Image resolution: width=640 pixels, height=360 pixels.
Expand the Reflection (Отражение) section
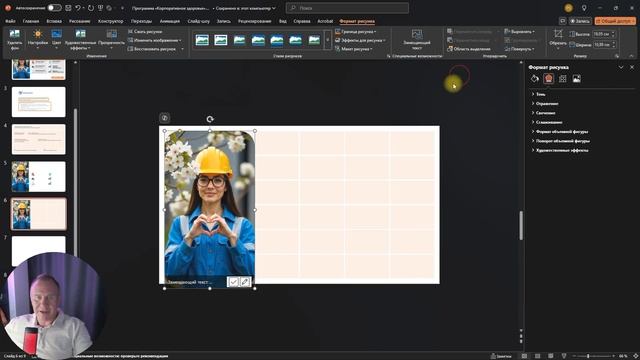pos(545,104)
